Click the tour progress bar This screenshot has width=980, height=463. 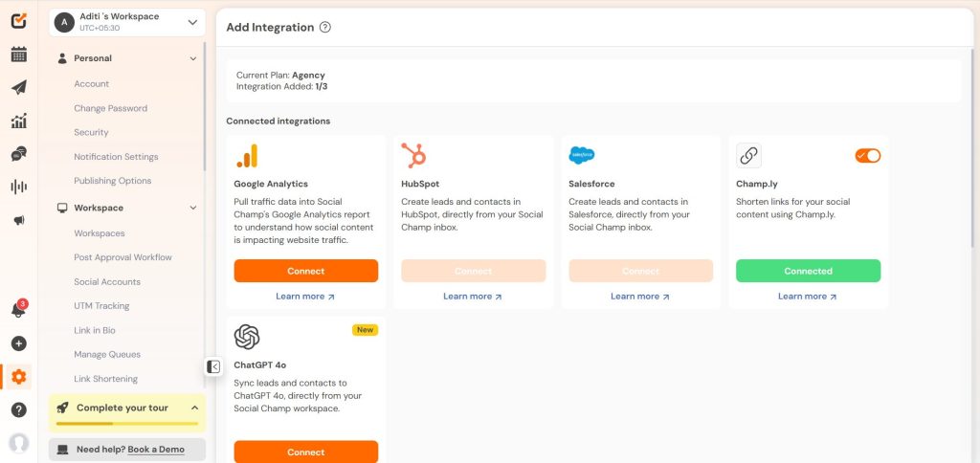pos(127,424)
